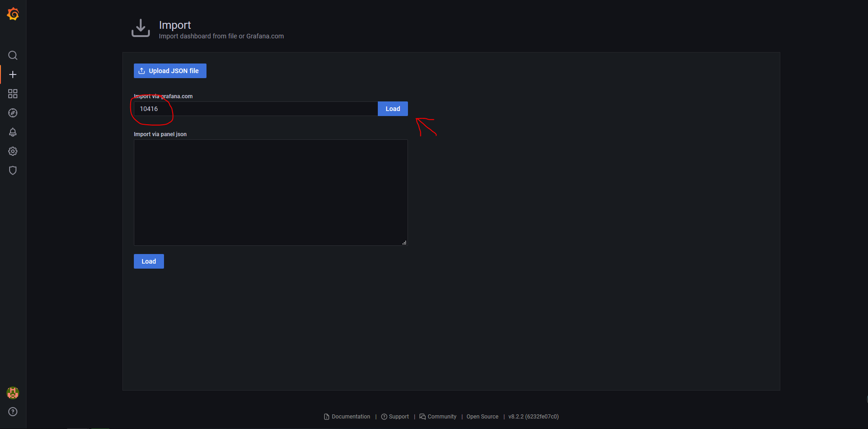Select the Explore compass icon
Screen dimensions: 868x429
coord(13,113)
